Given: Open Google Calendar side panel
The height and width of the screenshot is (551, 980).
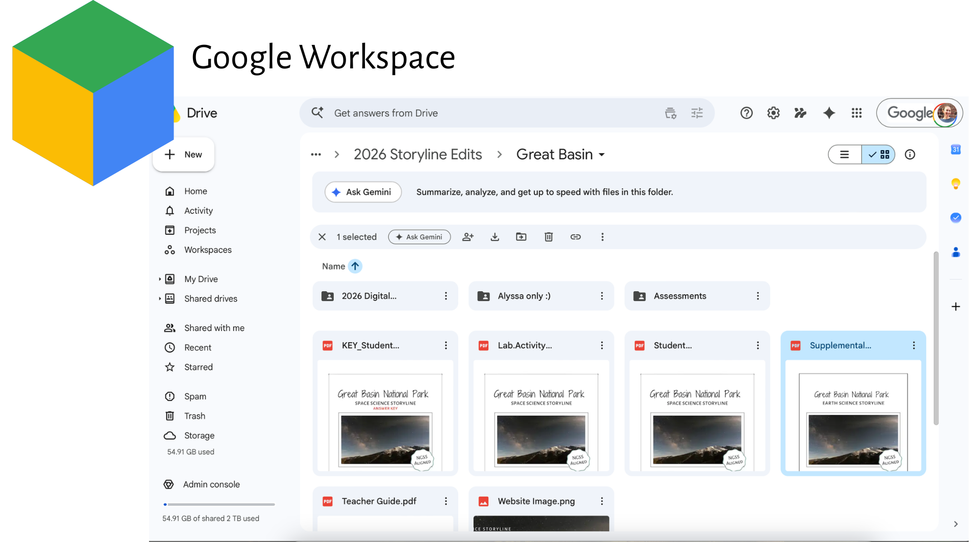Looking at the screenshot, I should tap(956, 149).
